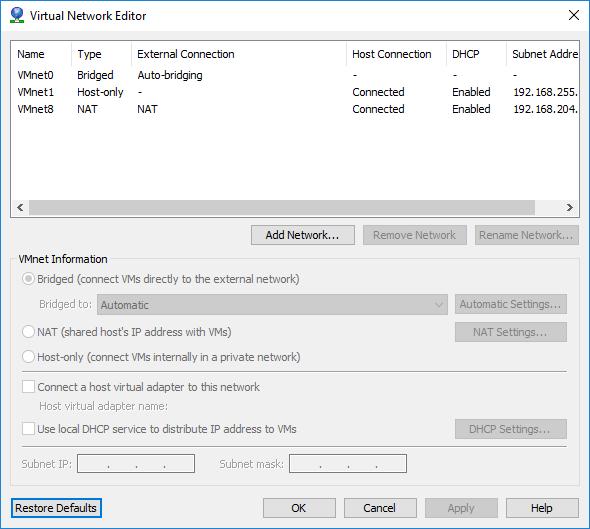Click Enabled DHCP cell in VMnet8 row

tap(471, 109)
